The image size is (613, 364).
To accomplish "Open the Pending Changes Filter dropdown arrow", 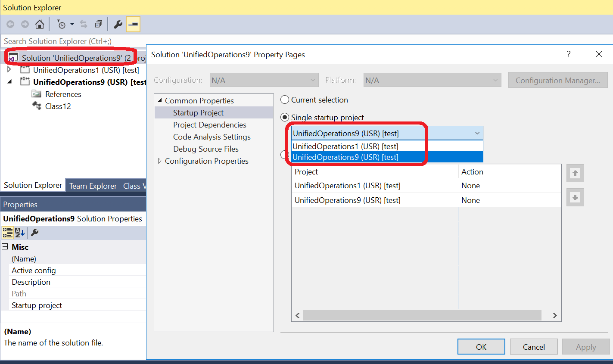I will point(72,25).
